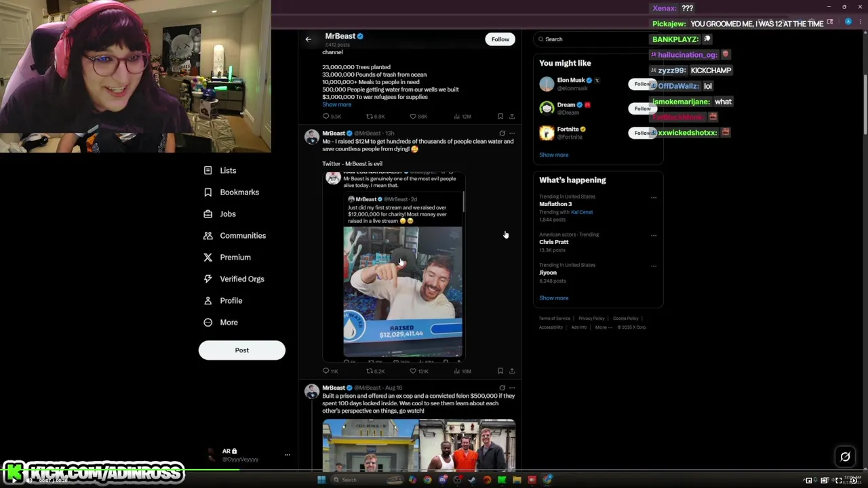Open the Chris Pratt trend
Image resolution: width=868 pixels, height=488 pixels.
click(x=554, y=242)
